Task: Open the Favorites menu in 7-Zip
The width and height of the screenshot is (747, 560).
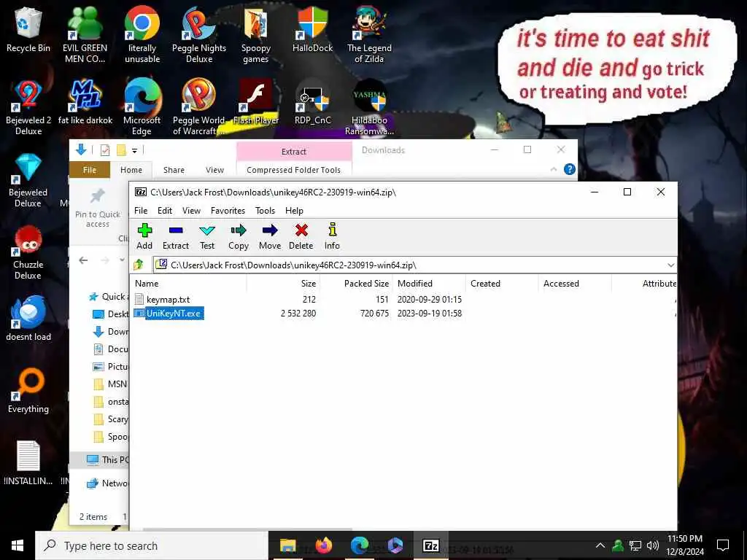Action: click(228, 211)
